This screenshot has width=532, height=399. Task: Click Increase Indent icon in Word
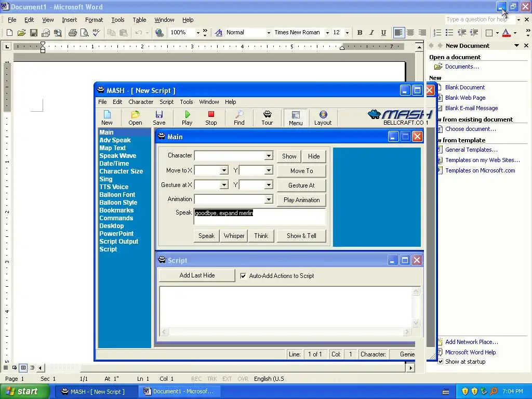click(474, 33)
